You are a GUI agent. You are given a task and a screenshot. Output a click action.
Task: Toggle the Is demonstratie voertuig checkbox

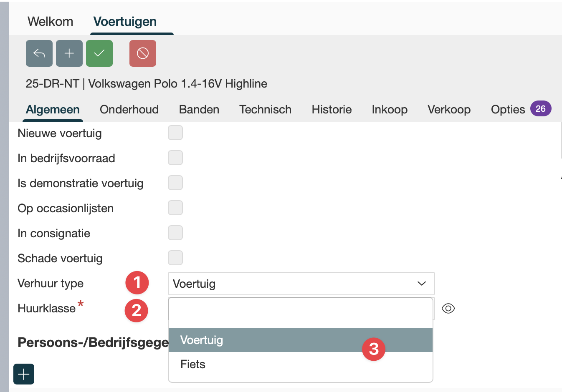(175, 183)
